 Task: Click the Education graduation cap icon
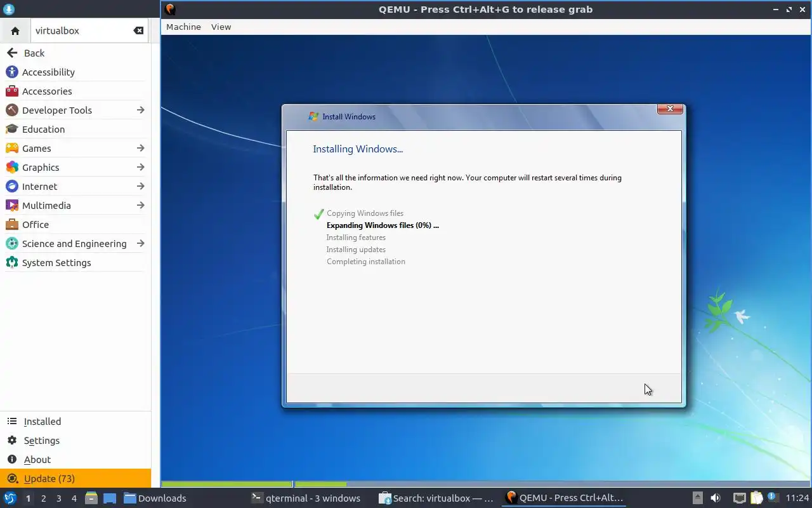[11, 130]
